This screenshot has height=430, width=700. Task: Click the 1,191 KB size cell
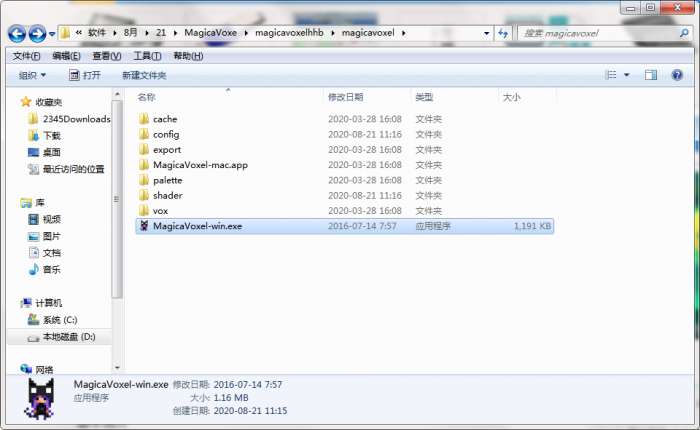532,226
